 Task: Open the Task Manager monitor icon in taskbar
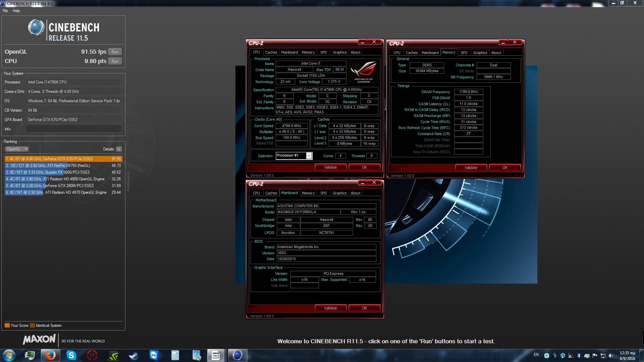(30, 355)
